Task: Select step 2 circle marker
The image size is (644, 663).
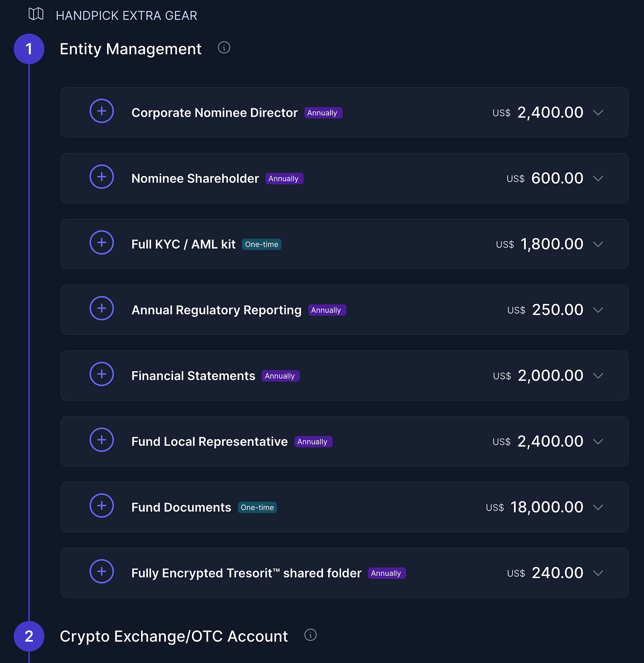Action: pyautogui.click(x=29, y=636)
